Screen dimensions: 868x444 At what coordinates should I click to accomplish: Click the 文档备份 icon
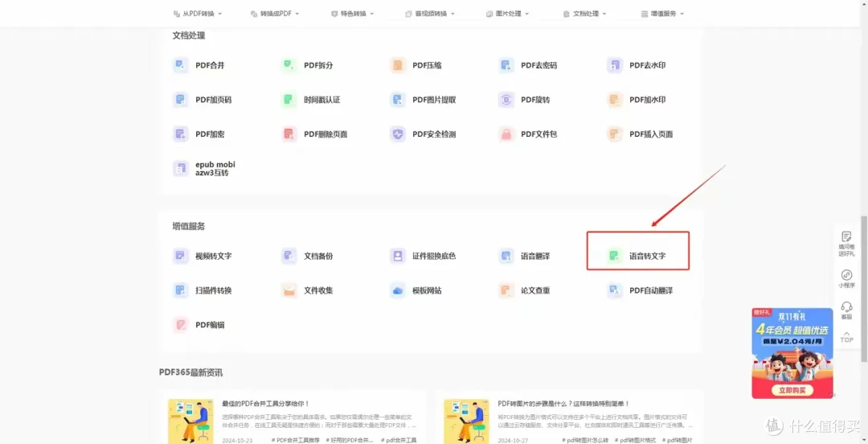pyautogui.click(x=289, y=256)
